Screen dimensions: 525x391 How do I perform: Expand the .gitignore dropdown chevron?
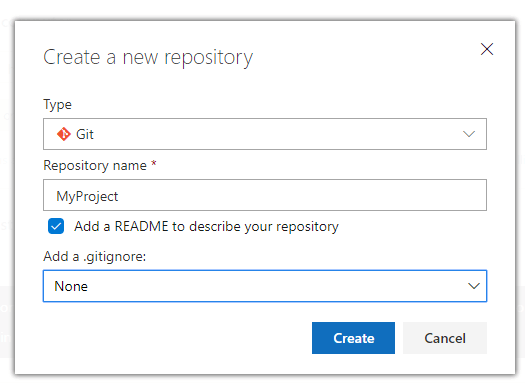pyautogui.click(x=474, y=286)
